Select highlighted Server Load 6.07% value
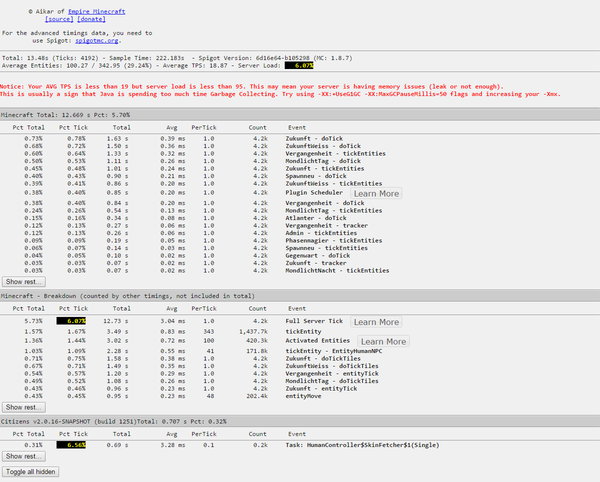This screenshot has height=482, width=600. click(x=299, y=66)
